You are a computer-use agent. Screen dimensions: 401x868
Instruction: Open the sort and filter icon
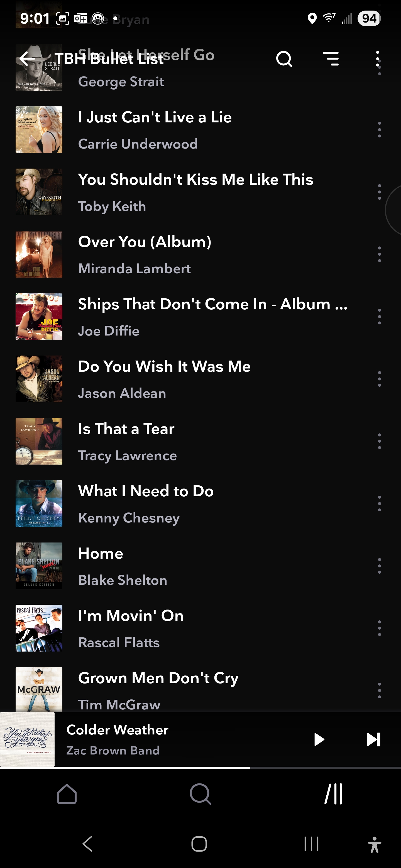click(x=331, y=59)
